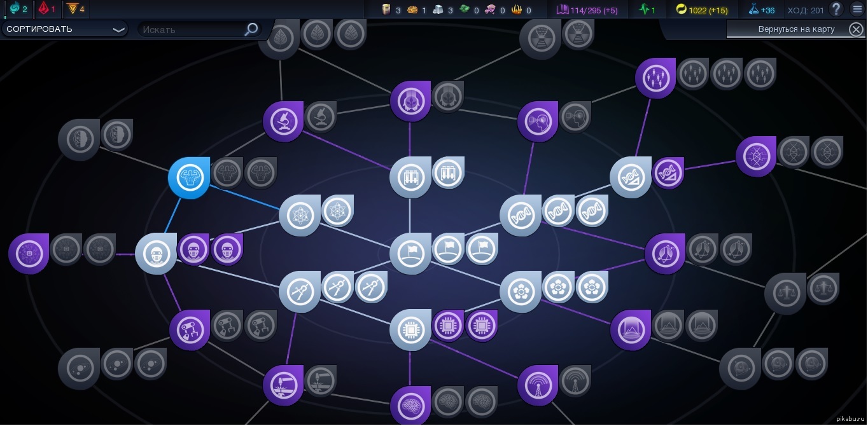Select the large drafting compass tech node
This screenshot has height=426, width=868.
tap(300, 291)
